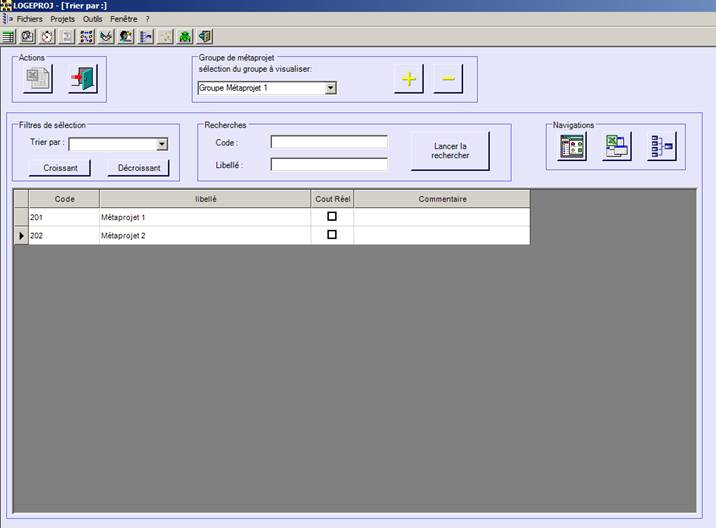This screenshot has height=528, width=716.
Task: Click the Excel document icon in Actions
Action: point(39,80)
